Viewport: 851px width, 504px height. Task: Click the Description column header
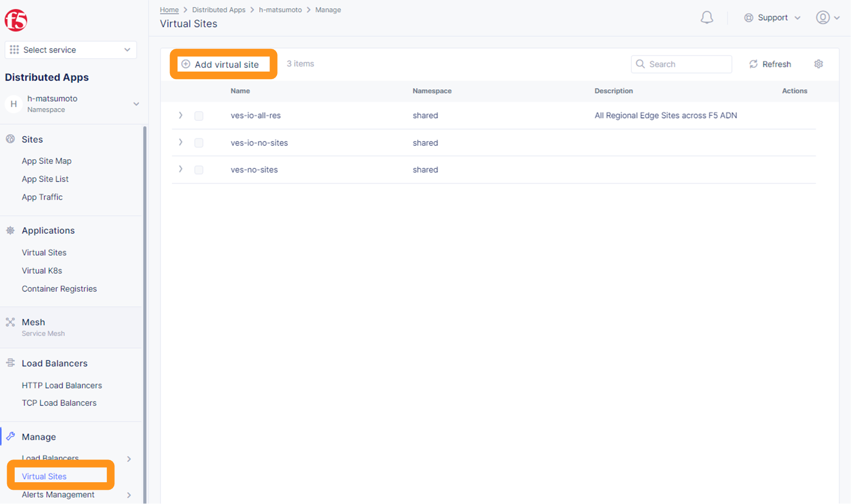pos(613,91)
